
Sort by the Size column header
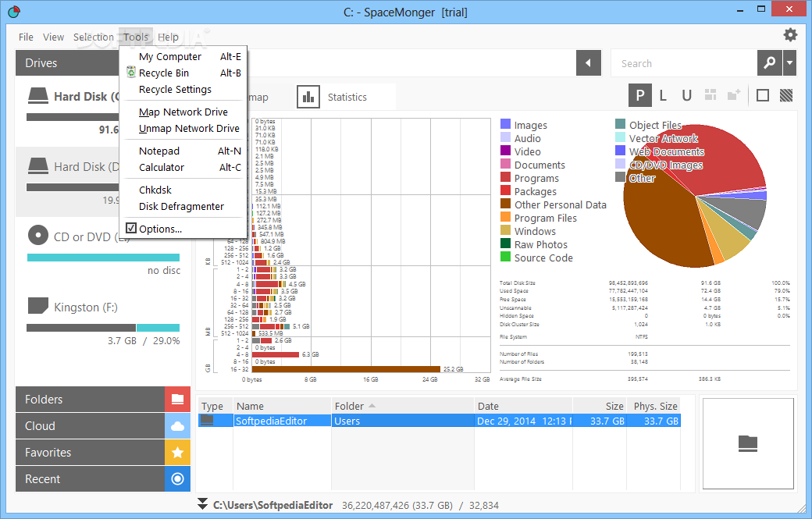(600, 406)
